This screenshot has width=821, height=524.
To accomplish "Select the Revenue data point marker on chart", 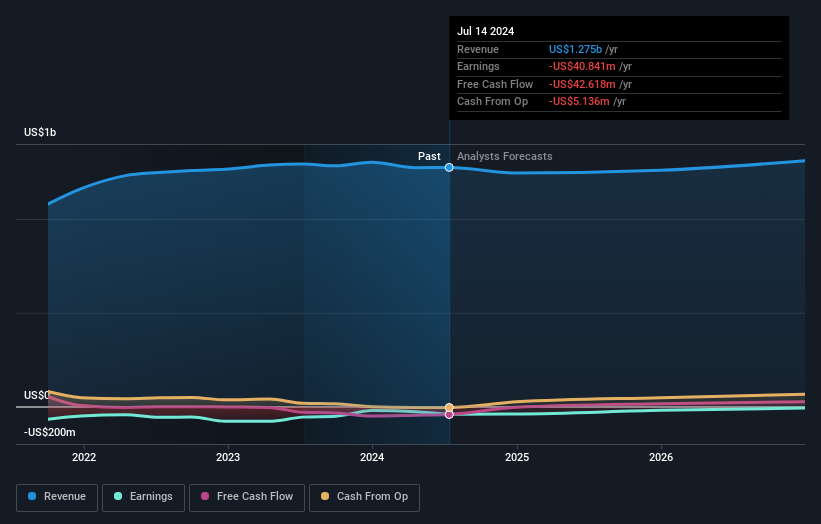I will pyautogui.click(x=449, y=168).
